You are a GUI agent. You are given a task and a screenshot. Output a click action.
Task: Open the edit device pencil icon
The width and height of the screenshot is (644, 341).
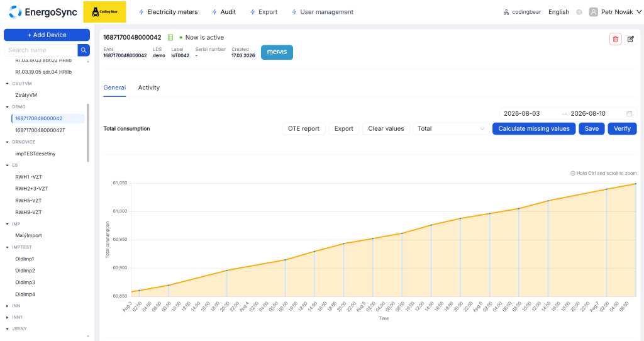pos(630,39)
